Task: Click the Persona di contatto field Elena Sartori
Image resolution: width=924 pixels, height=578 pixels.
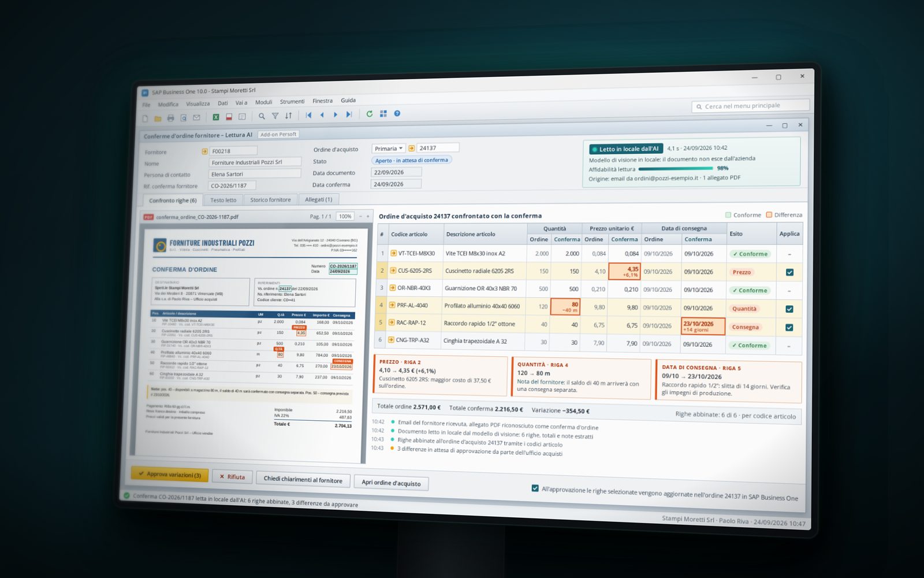Action: pos(255,173)
